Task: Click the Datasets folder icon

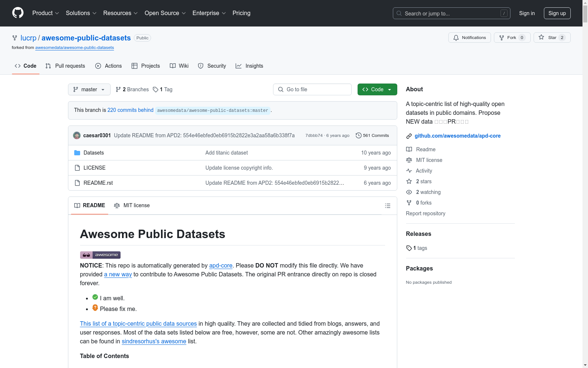Action: (x=78, y=152)
